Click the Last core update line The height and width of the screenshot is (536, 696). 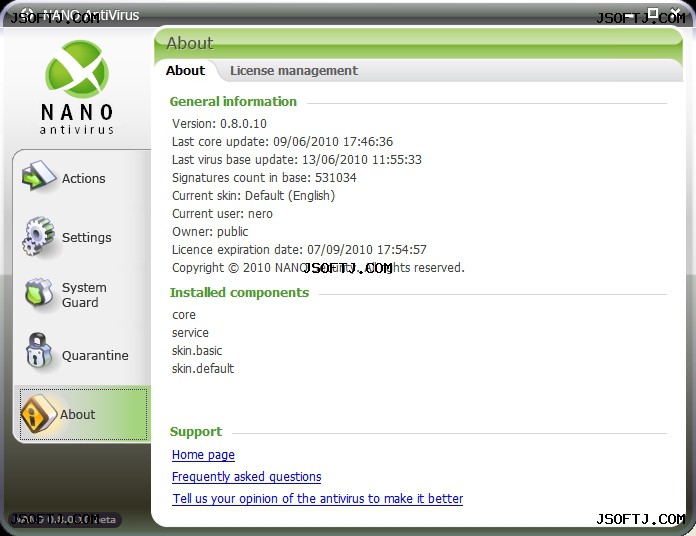[x=282, y=142]
